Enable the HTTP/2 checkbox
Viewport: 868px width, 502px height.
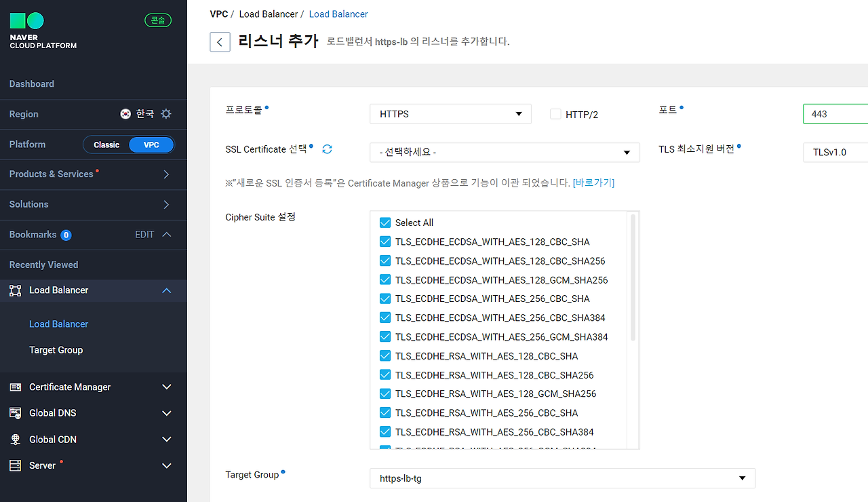coord(555,114)
